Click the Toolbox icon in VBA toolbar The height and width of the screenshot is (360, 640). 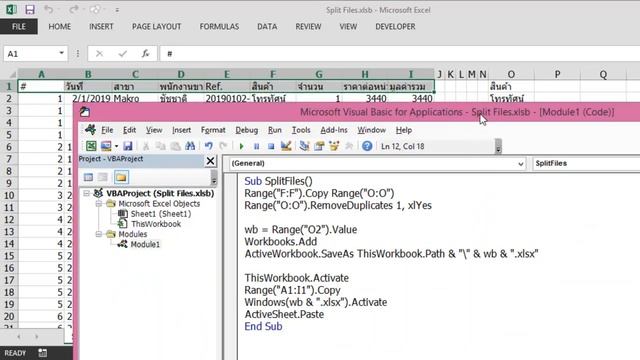(349, 146)
